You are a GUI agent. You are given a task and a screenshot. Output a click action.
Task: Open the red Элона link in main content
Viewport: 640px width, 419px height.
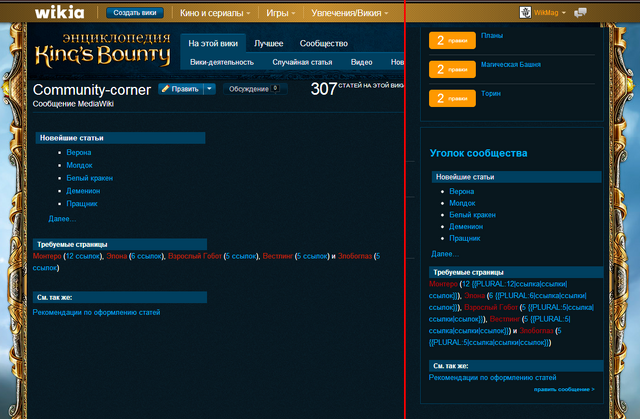click(x=117, y=256)
